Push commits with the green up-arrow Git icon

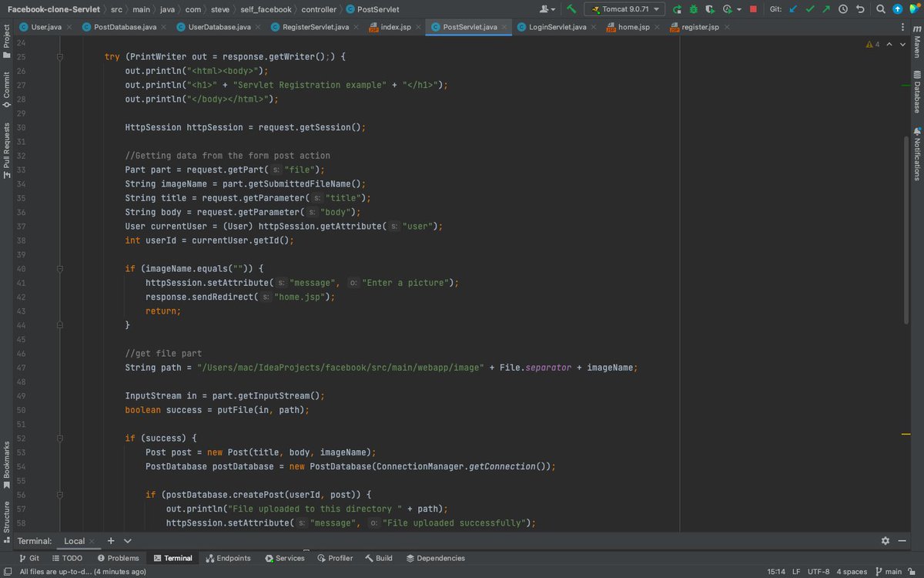[825, 8]
